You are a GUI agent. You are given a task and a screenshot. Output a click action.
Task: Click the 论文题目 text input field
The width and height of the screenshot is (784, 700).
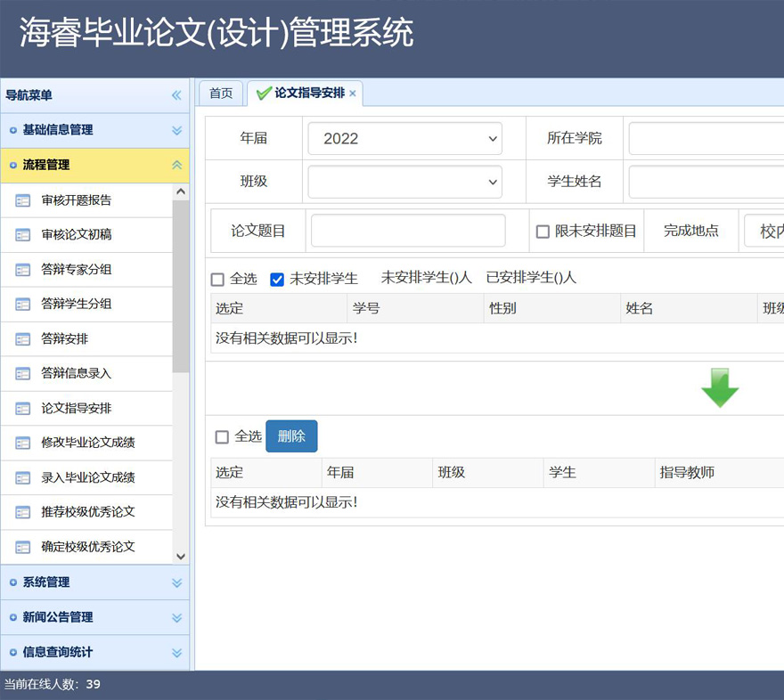[408, 231]
